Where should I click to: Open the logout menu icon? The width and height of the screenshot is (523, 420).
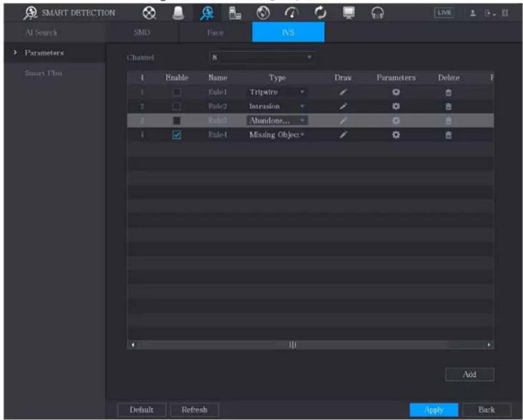click(x=490, y=13)
